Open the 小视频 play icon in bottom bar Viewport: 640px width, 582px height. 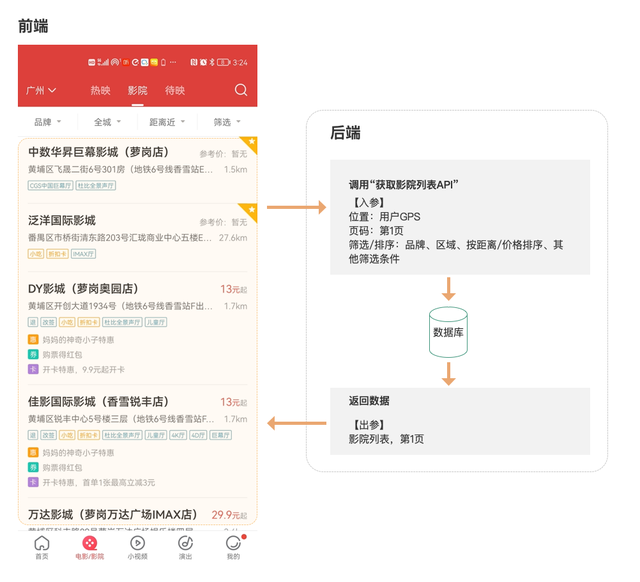pos(138,543)
